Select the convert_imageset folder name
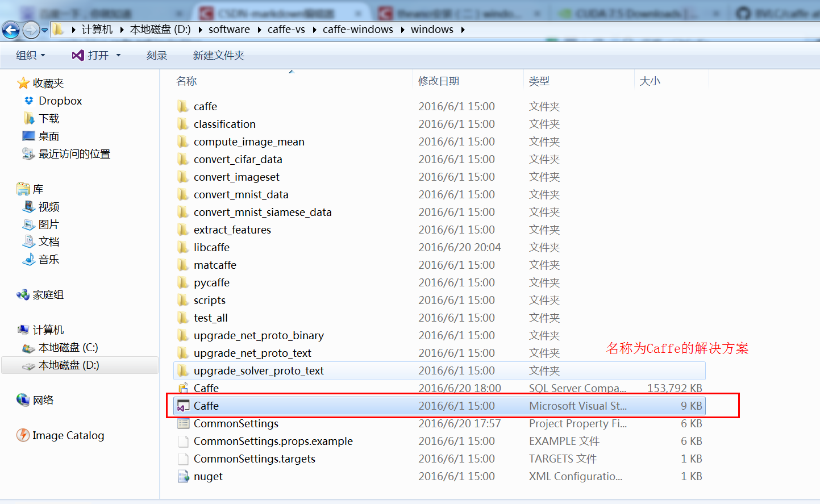This screenshot has height=504, width=820. 236,177
